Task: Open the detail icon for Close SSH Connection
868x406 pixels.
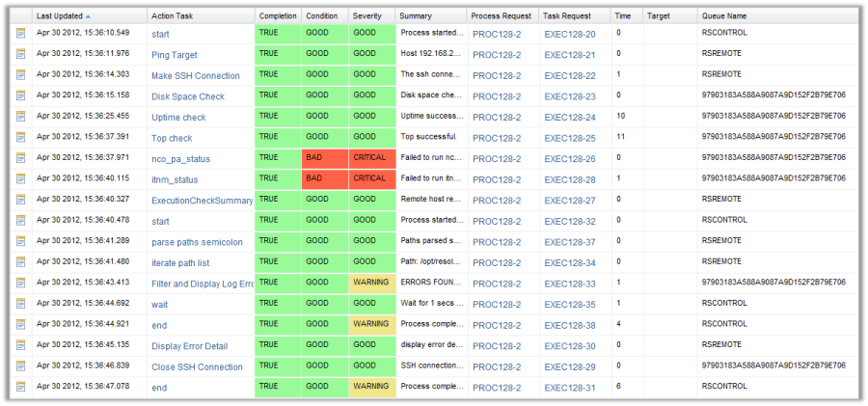Action: point(20,366)
